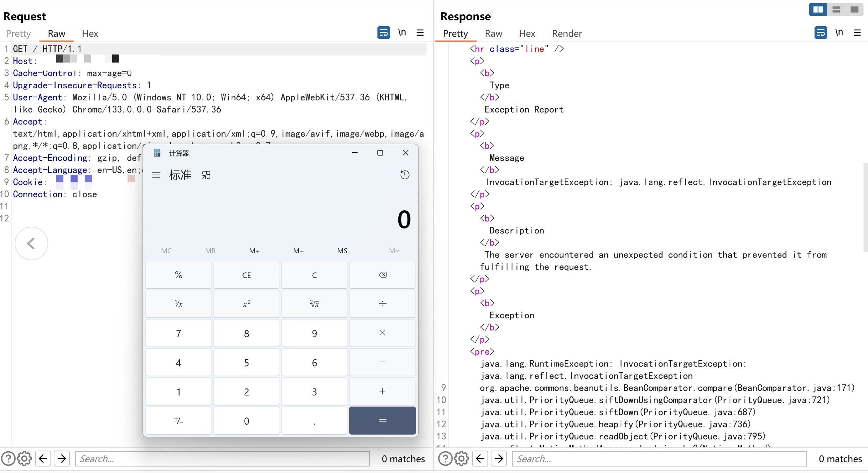The height and width of the screenshot is (473, 868).
Task: Switch Response view to Raw tab
Action: (493, 34)
